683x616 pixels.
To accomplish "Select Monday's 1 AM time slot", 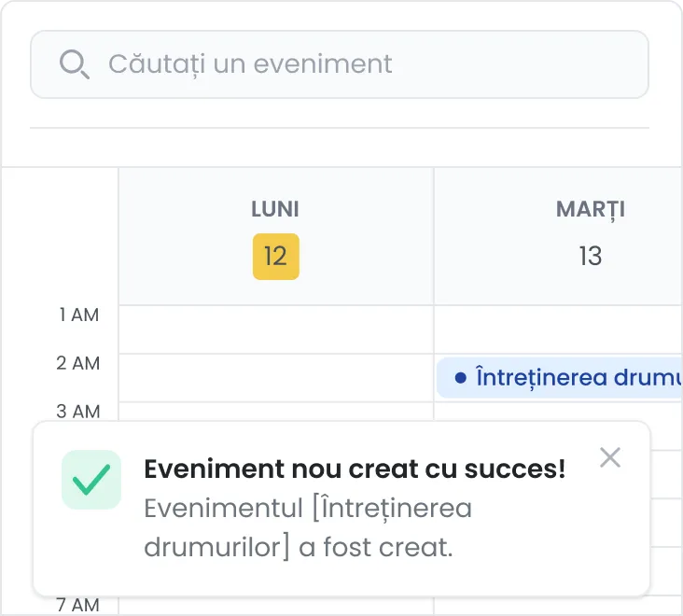I will pos(276,329).
